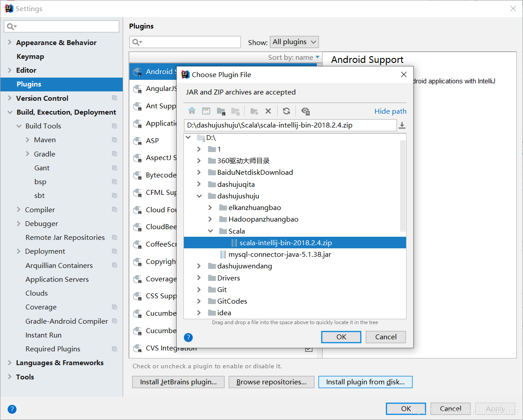Viewport: 523px width, 420px height.
Task: Click the search magnifier in Plugins search box
Action: click(137, 42)
